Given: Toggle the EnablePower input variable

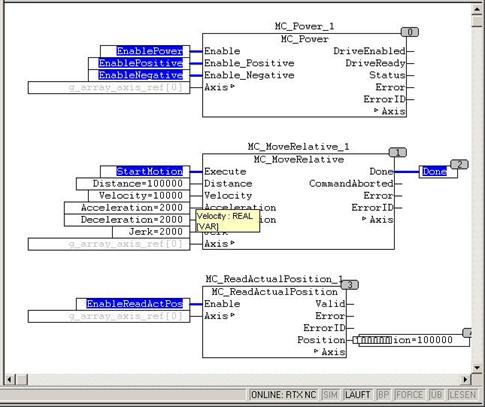Looking at the screenshot, I should [x=145, y=51].
